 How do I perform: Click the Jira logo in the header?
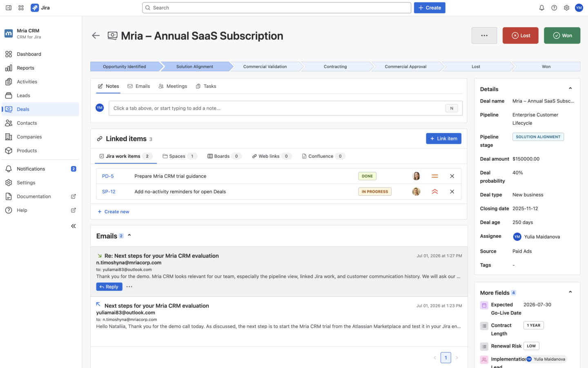pyautogui.click(x=40, y=8)
